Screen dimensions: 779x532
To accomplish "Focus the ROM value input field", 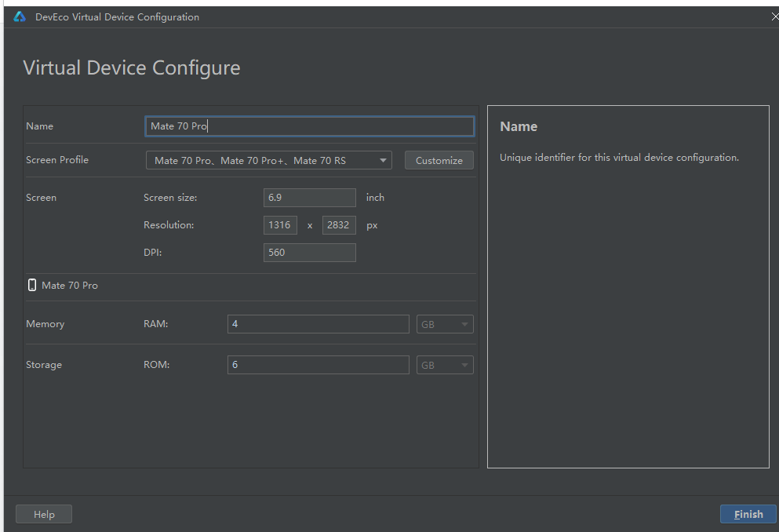I will pyautogui.click(x=318, y=365).
